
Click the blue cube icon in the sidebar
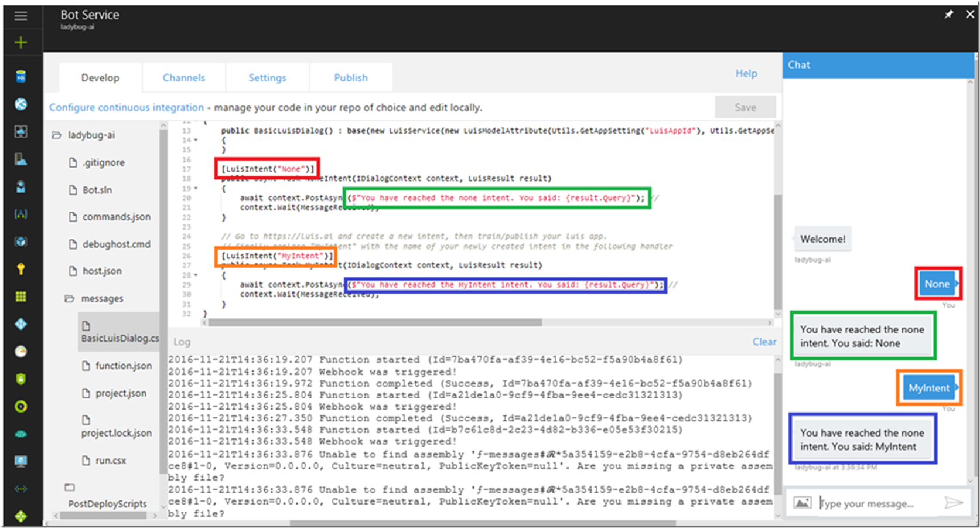click(x=21, y=241)
